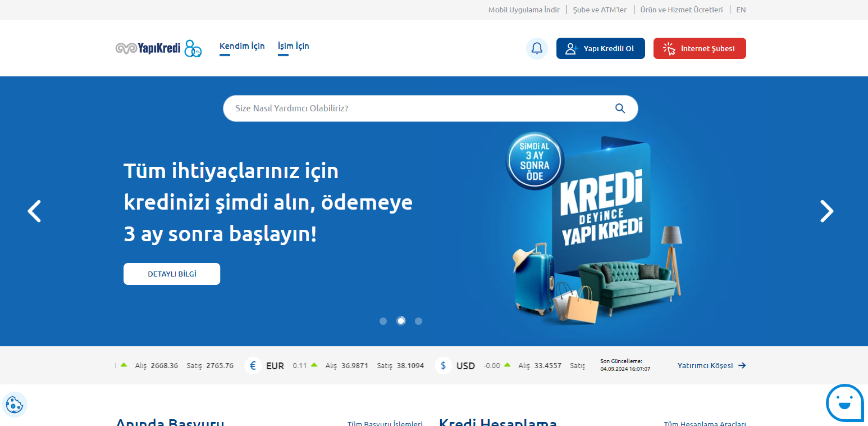
Task: Go to previous carousel slide
Action: point(34,211)
